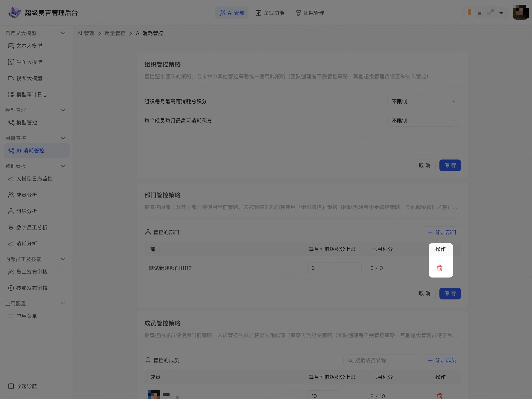Save the 组织管控策略 settings

450,165
